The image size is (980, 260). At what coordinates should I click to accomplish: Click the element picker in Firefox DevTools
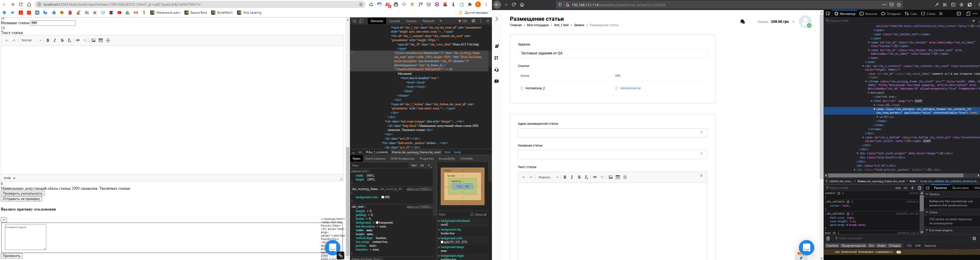click(828, 14)
